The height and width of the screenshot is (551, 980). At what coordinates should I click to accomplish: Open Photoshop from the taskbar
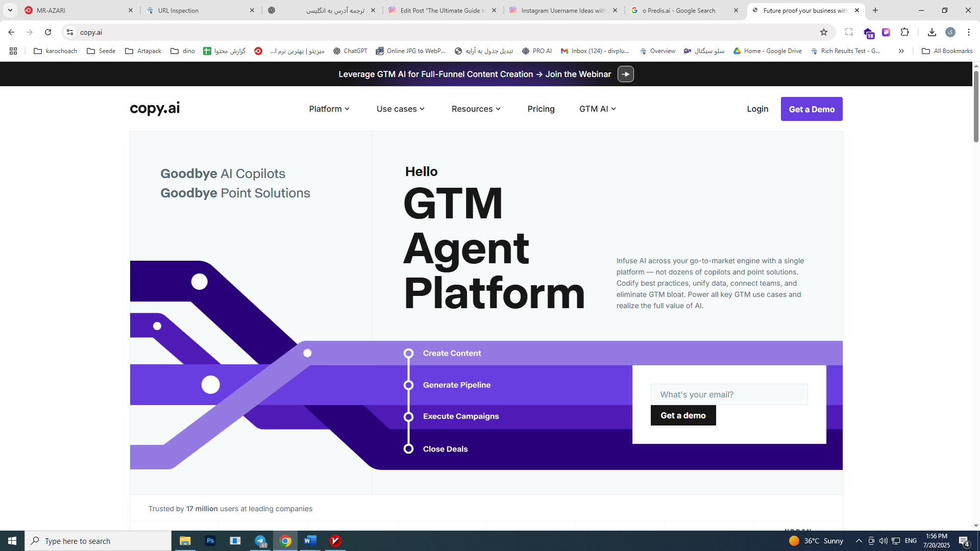210,541
